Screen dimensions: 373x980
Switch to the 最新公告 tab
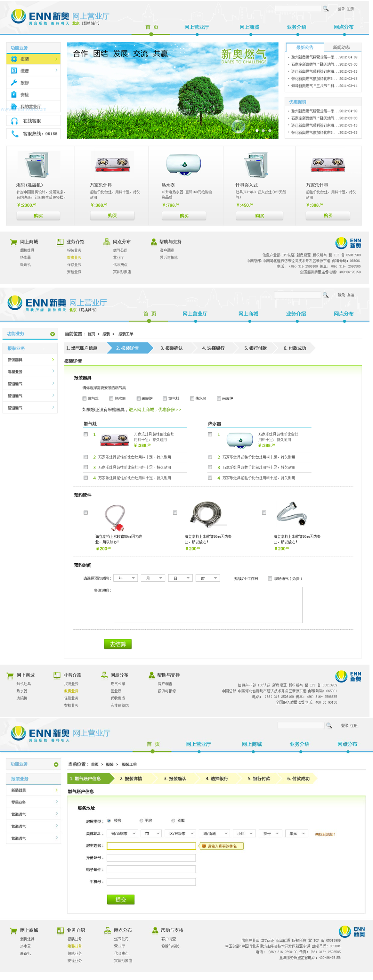[x=304, y=47]
